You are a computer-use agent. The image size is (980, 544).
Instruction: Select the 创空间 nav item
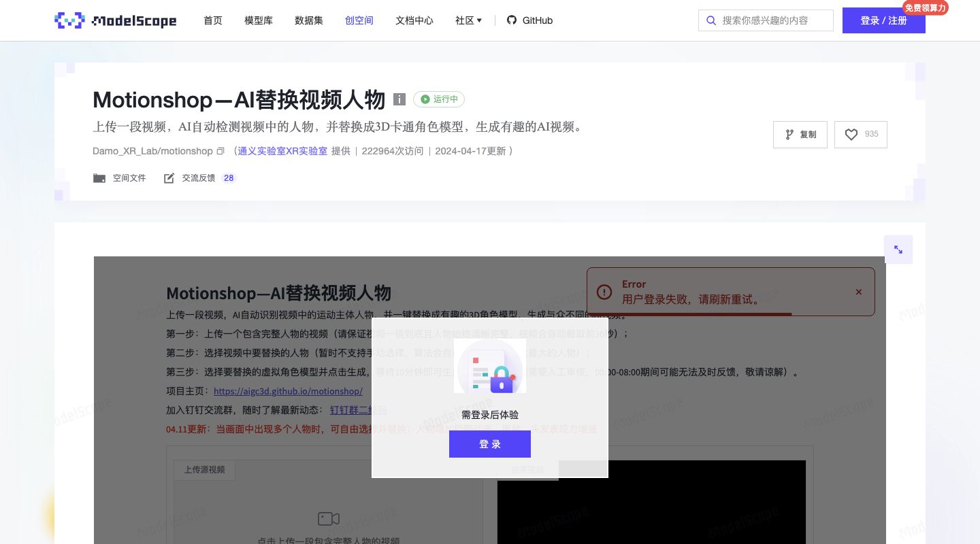[359, 20]
